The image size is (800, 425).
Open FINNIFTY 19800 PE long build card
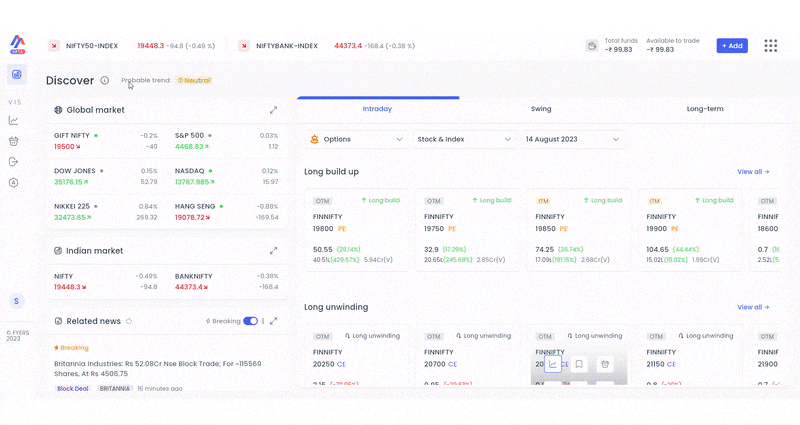[x=356, y=230]
